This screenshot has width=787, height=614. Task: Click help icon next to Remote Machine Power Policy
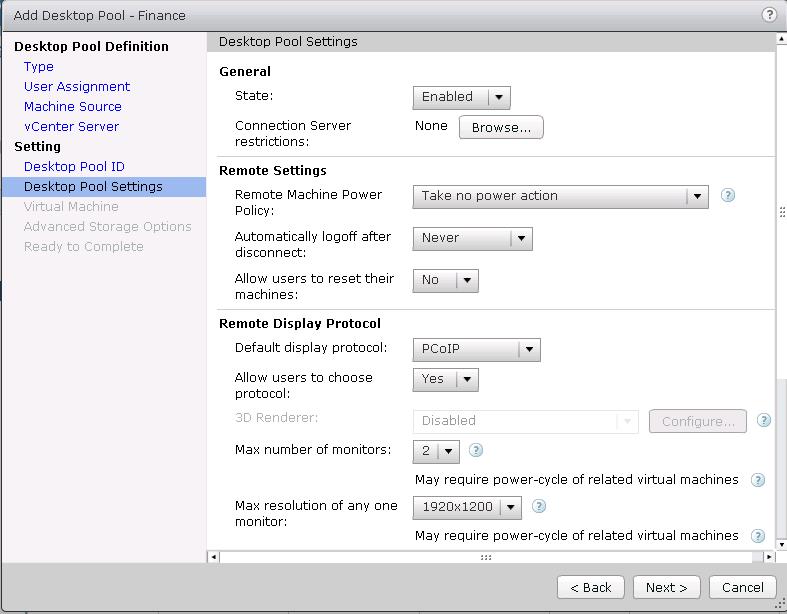click(x=728, y=195)
